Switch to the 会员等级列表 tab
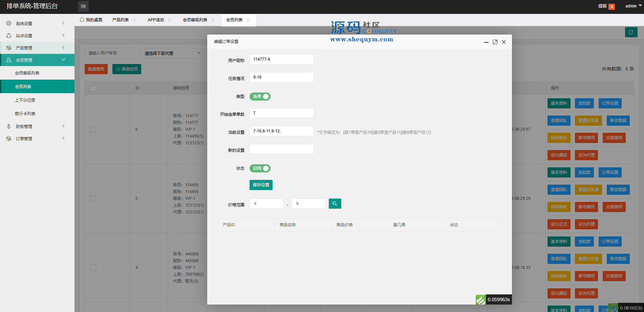The height and width of the screenshot is (312, 644). 195,20
